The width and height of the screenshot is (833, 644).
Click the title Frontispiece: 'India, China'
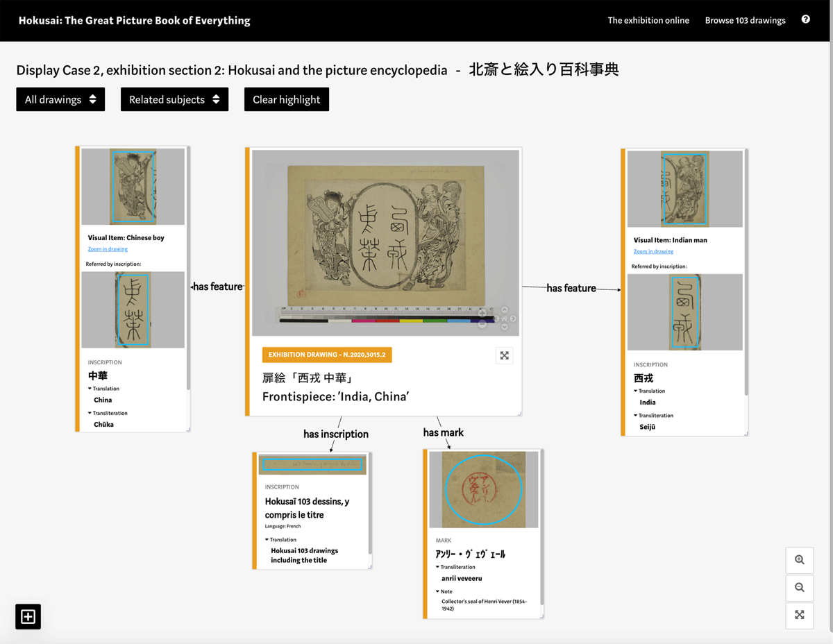point(335,396)
